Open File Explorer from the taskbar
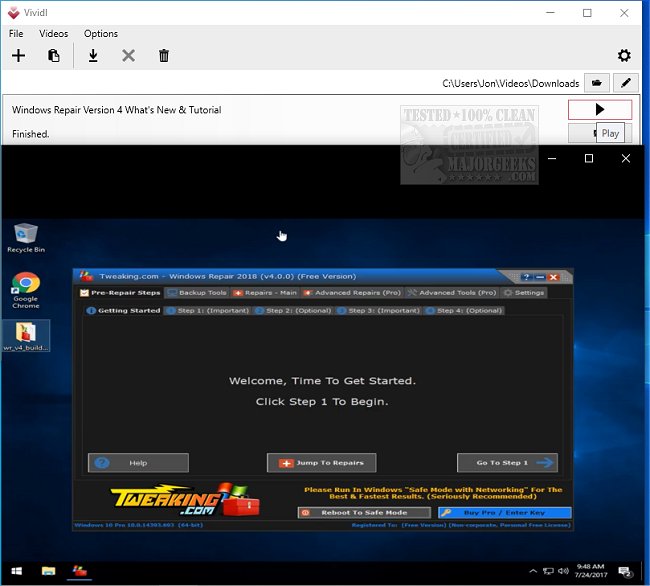Image resolution: width=650 pixels, height=586 pixels. click(x=49, y=571)
